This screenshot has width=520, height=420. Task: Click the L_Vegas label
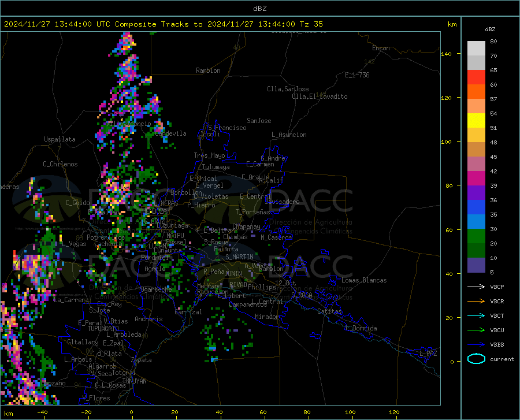[x=74, y=244]
